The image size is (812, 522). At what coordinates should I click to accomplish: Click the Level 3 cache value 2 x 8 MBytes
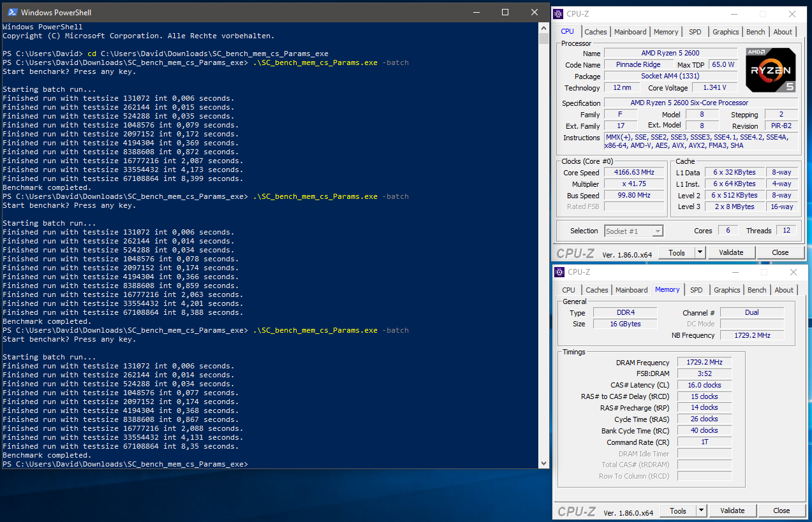point(734,207)
